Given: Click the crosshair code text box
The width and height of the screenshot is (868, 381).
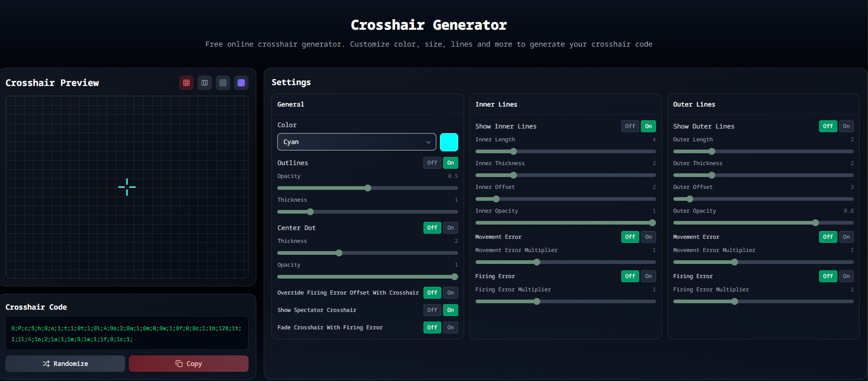Looking at the screenshot, I should (127, 333).
